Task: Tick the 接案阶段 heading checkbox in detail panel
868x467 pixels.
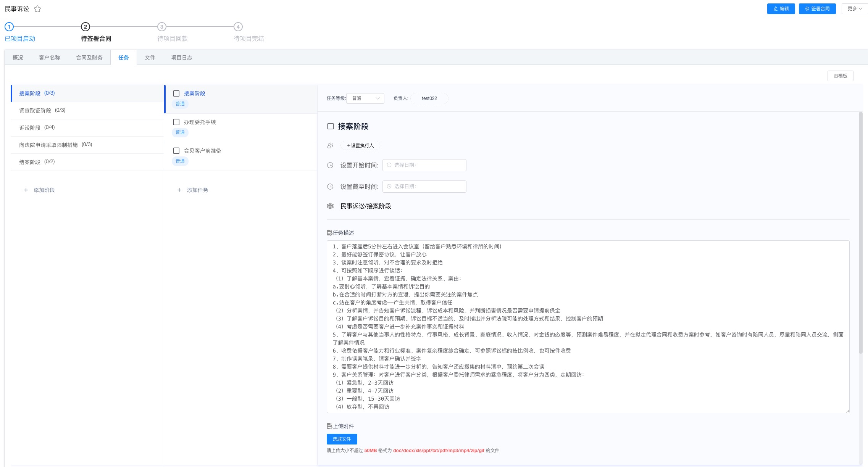Action: (331, 126)
